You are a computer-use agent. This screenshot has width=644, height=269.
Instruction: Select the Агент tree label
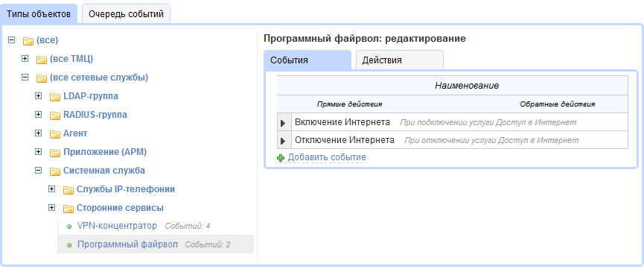pos(75,133)
